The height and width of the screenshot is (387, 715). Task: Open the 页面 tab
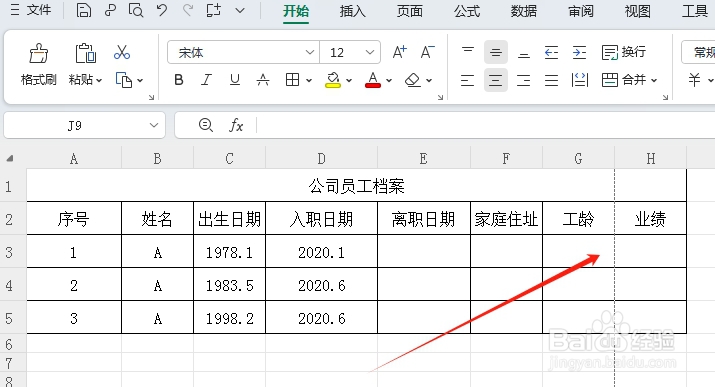409,11
